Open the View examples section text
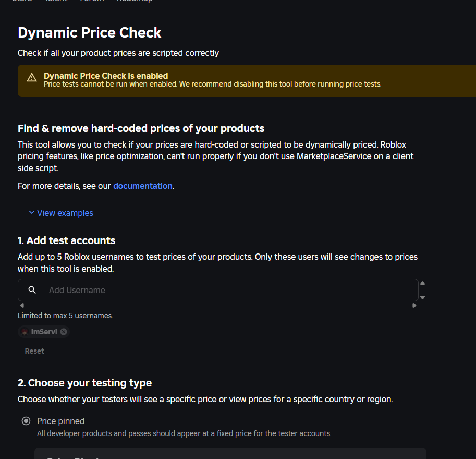Screen dimensions: 476x459 [65, 213]
